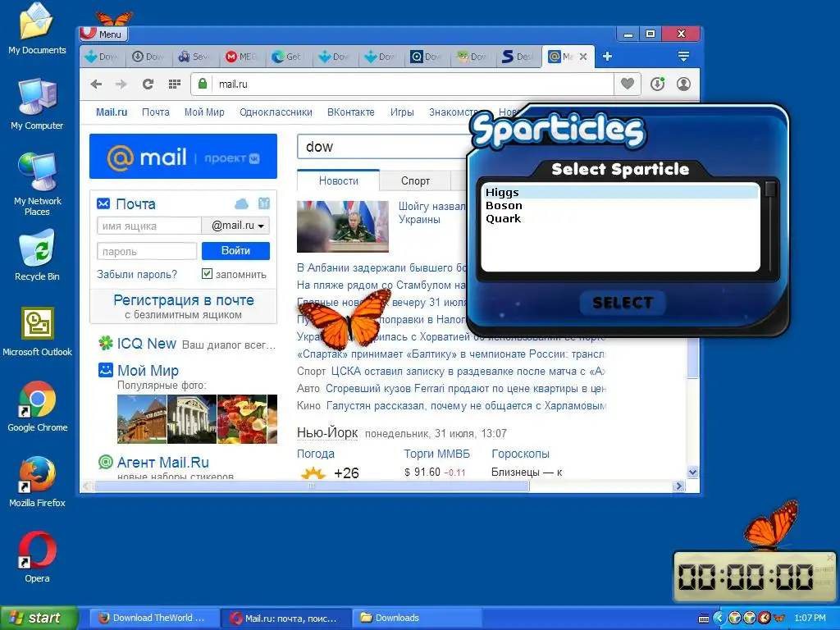Add page to bookmarks with heart icon
Viewport: 840px width, 630px height.
click(628, 84)
